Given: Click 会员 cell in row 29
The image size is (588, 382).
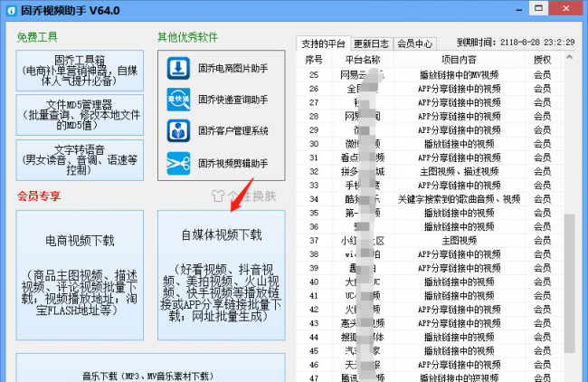Looking at the screenshot, I should 543,130.
